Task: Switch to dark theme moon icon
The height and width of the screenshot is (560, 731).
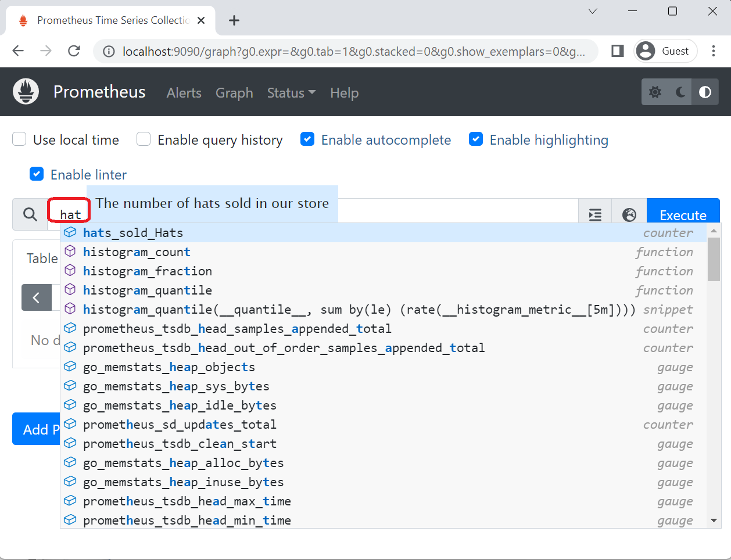Action: coord(680,92)
